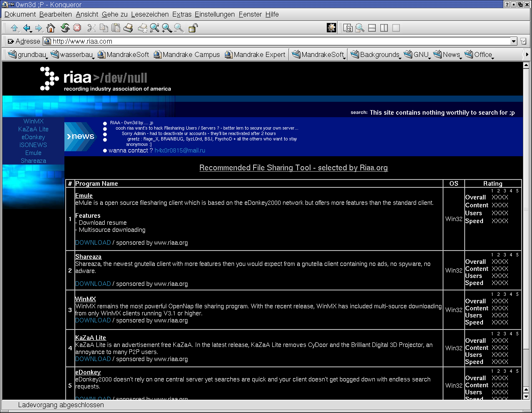The width and height of the screenshot is (532, 413).
Task: Open the Einstellungen menu
Action: click(214, 14)
